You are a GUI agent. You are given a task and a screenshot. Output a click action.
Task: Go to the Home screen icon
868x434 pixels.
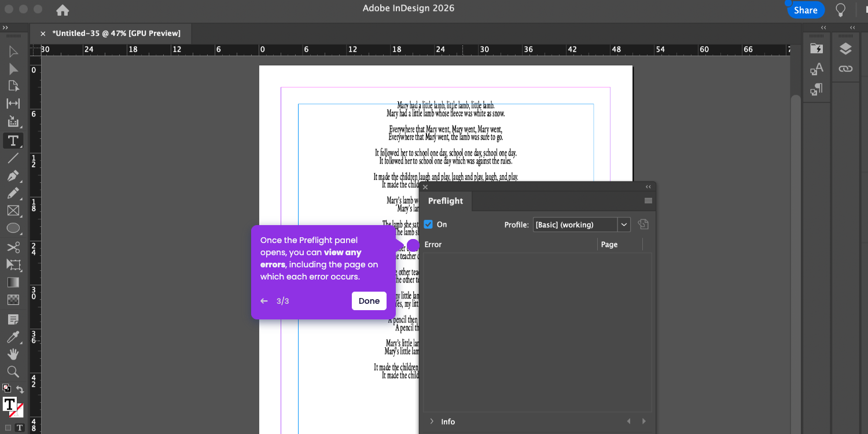tap(62, 10)
